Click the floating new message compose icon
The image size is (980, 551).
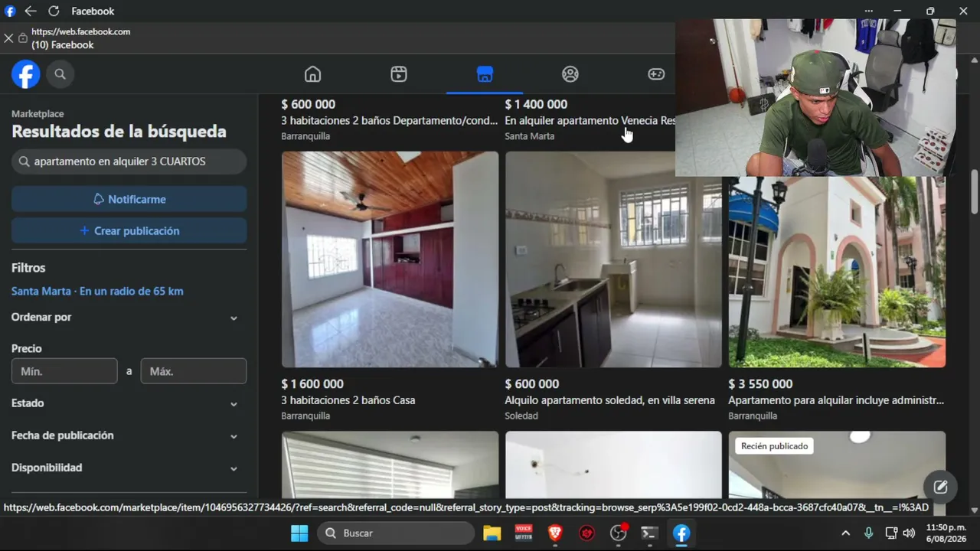[x=941, y=487]
